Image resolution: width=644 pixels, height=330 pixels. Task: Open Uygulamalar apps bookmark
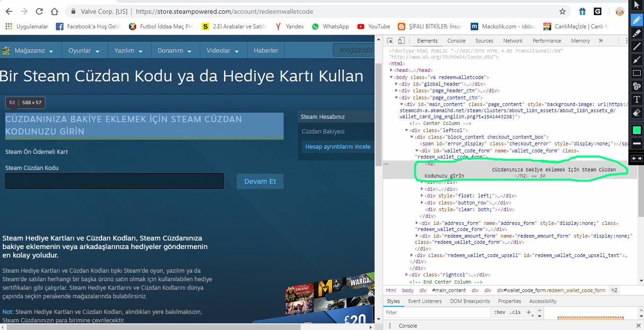click(27, 27)
